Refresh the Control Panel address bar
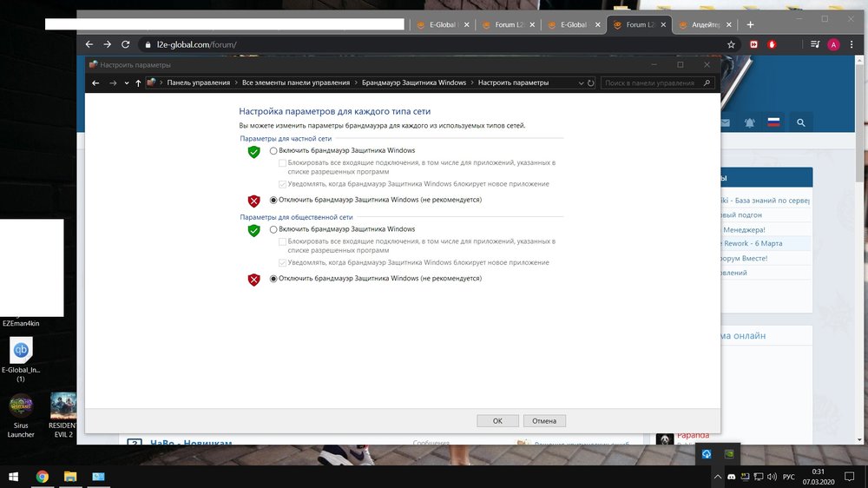The height and width of the screenshot is (488, 868). point(591,83)
